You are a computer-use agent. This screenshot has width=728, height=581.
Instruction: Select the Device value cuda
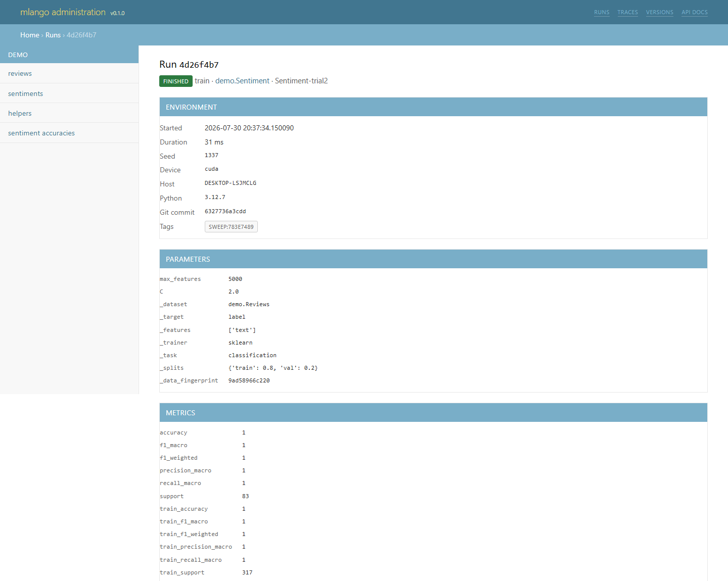click(211, 169)
